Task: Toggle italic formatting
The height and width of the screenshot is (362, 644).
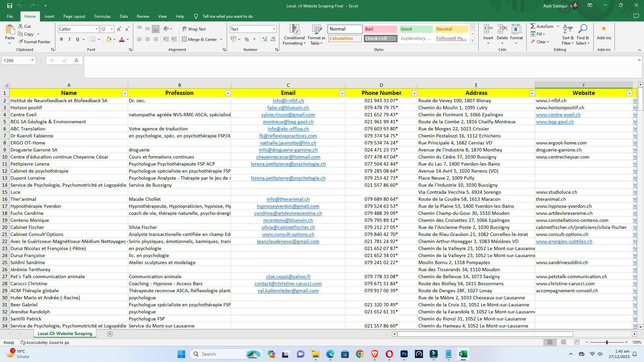Action: point(69,39)
